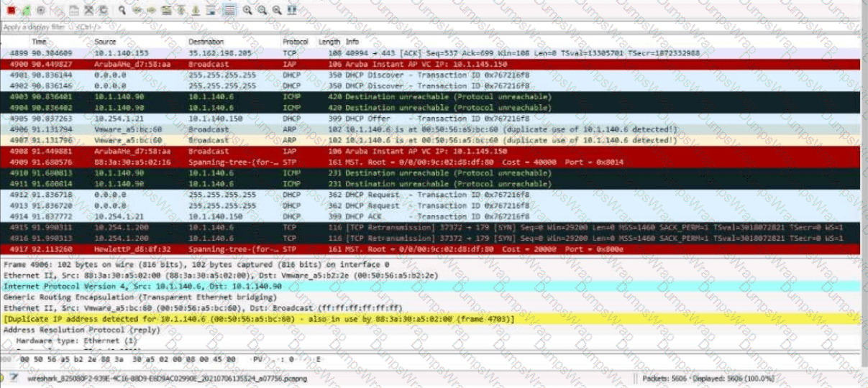868x388 pixels.
Task: Toggle auto-scroll during live capture
Action: pos(211,10)
